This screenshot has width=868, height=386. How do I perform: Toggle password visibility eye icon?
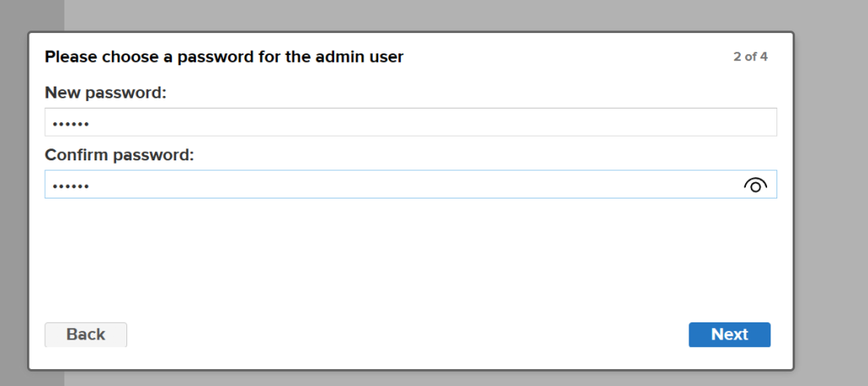[754, 185]
